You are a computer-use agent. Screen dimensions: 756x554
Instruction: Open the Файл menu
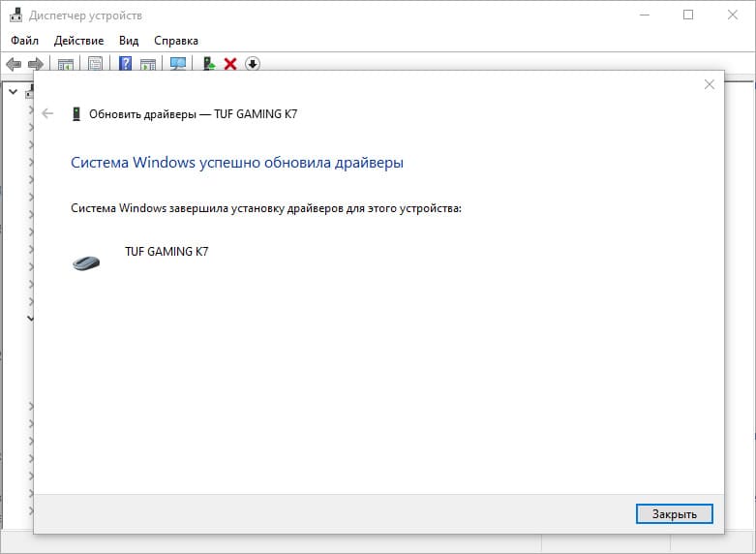pos(24,41)
